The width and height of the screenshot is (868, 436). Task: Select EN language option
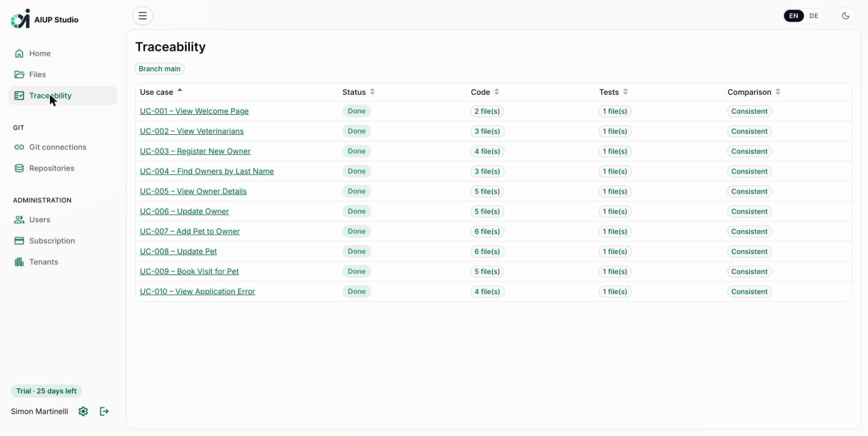pos(794,16)
